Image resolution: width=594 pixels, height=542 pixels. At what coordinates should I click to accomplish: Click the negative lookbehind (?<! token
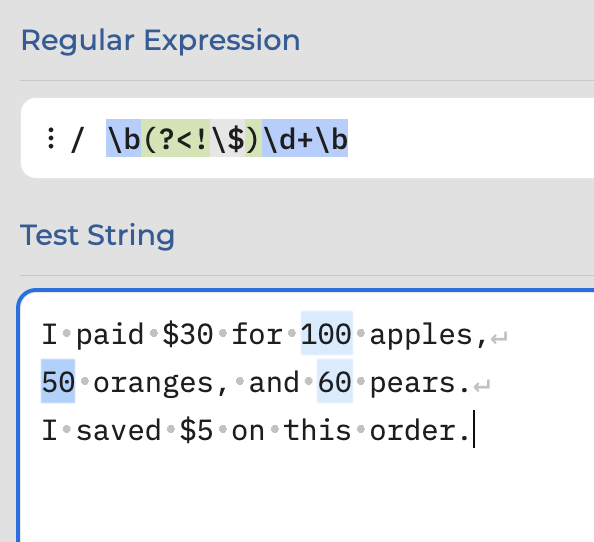[x=175, y=138]
